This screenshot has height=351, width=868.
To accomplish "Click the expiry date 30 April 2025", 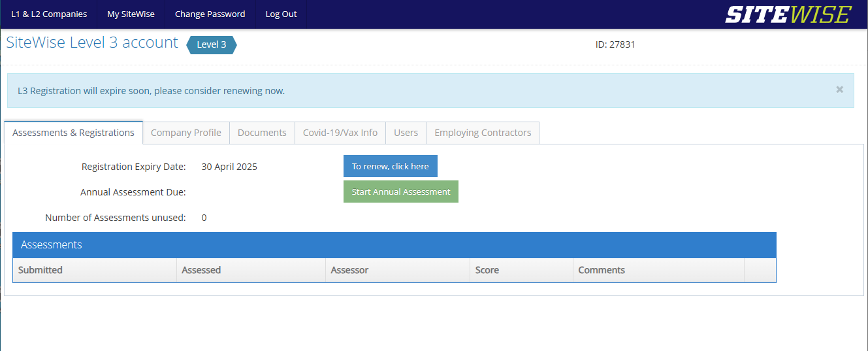I will tap(229, 167).
